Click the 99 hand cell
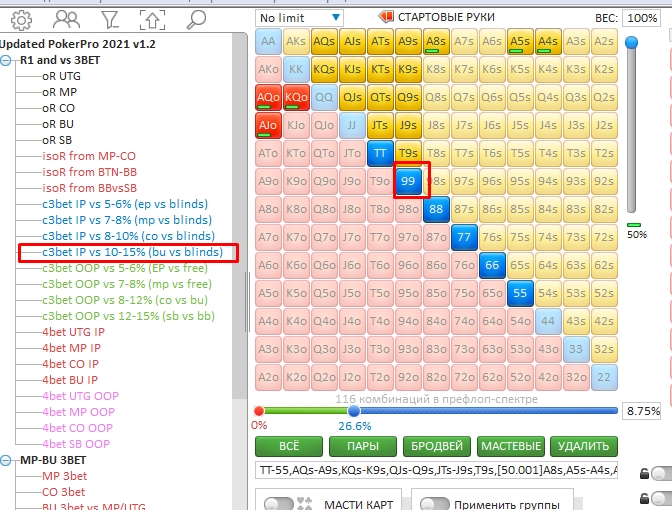Screen dimensions: 672x510 pyautogui.click(x=408, y=181)
